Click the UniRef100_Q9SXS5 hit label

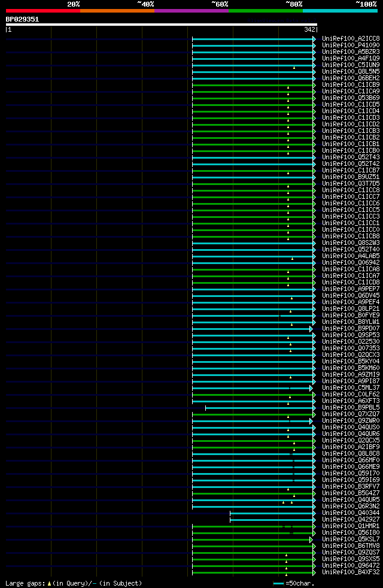point(351,559)
